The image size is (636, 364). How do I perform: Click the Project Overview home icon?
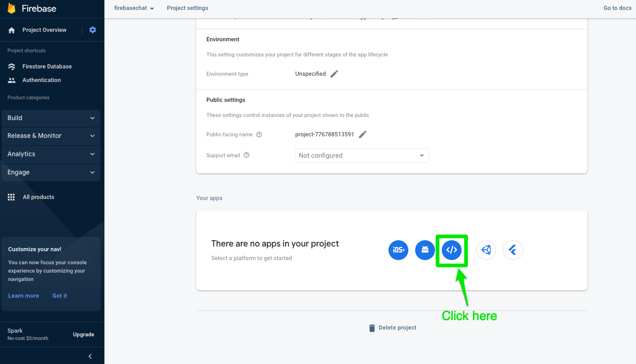click(x=12, y=30)
